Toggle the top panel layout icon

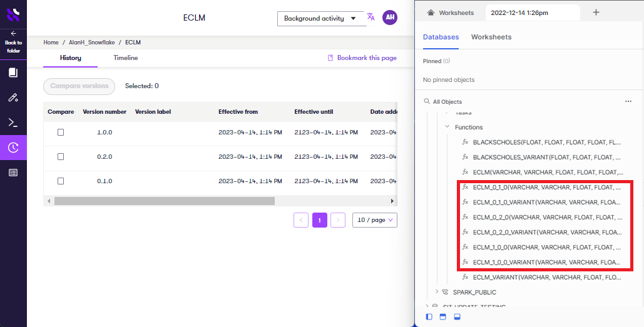[x=442, y=317]
